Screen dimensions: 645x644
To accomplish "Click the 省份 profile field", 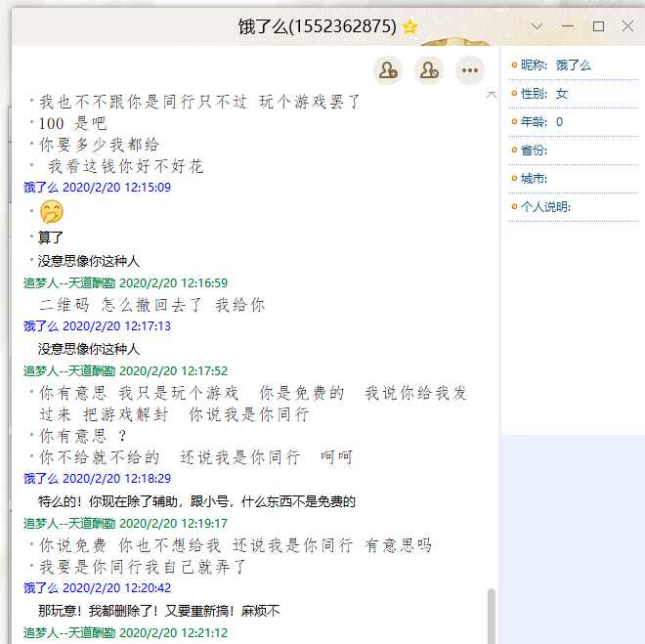I will pos(573,150).
